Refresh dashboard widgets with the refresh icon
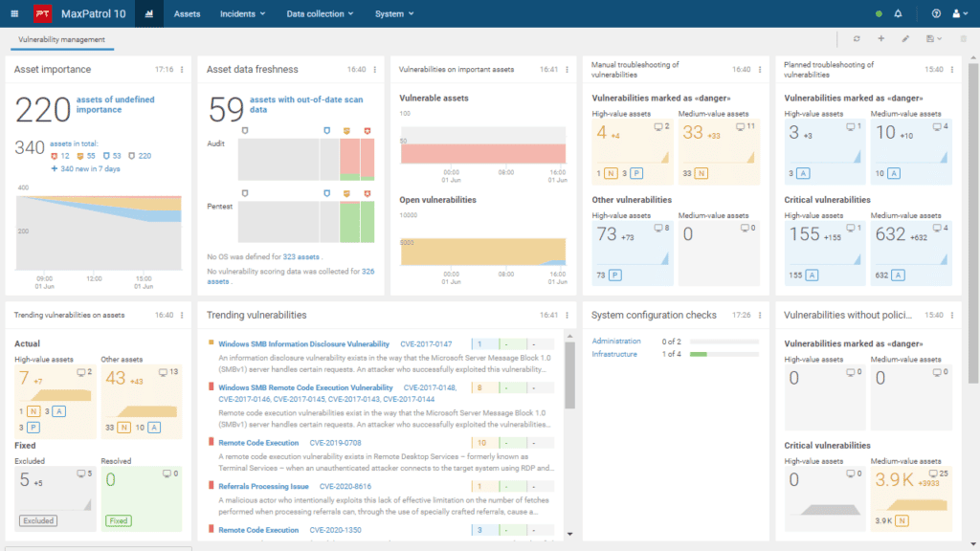 tap(857, 38)
